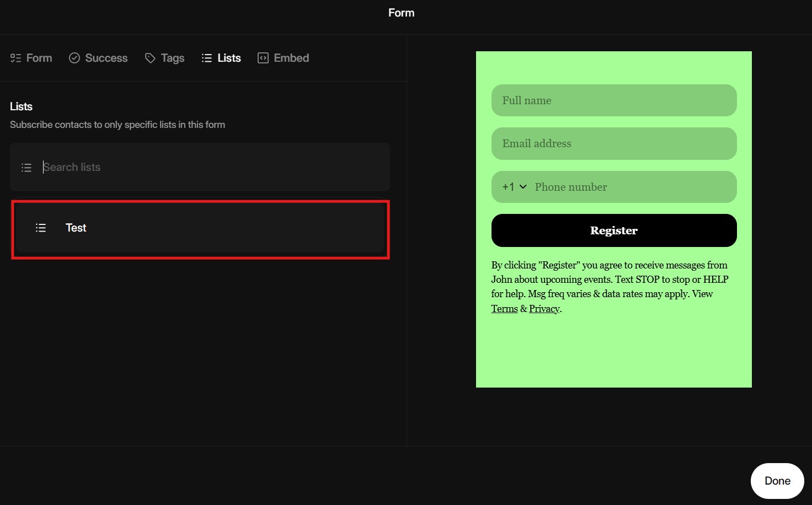Switch to the Success tab
812x505 pixels.
click(106, 58)
